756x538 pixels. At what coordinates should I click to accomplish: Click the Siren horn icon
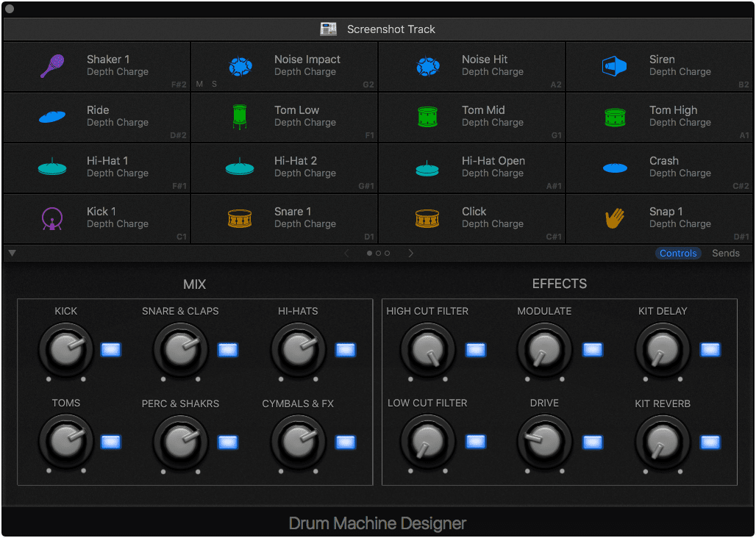click(615, 65)
